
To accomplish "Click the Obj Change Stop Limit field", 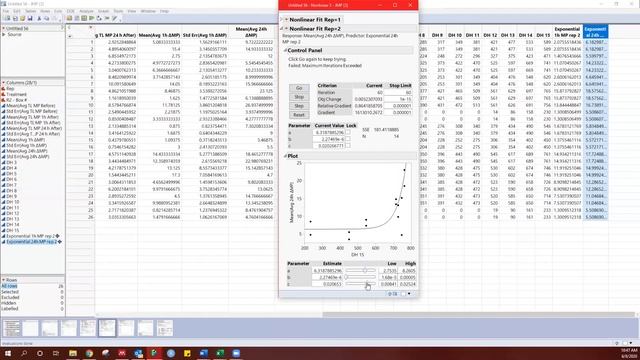I will coord(398,99).
